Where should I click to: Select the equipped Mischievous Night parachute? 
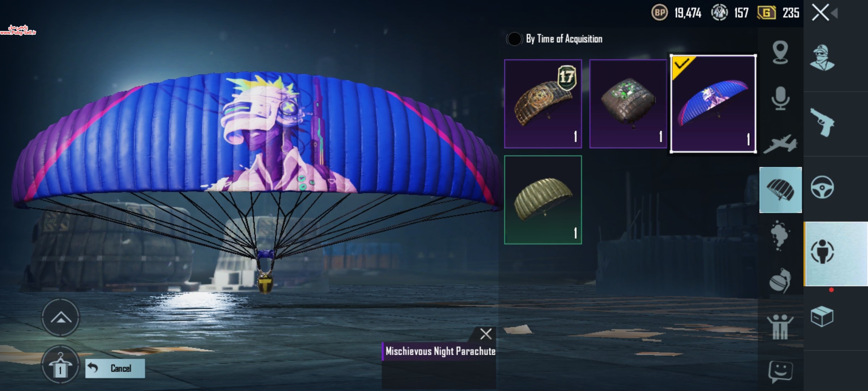click(x=713, y=104)
